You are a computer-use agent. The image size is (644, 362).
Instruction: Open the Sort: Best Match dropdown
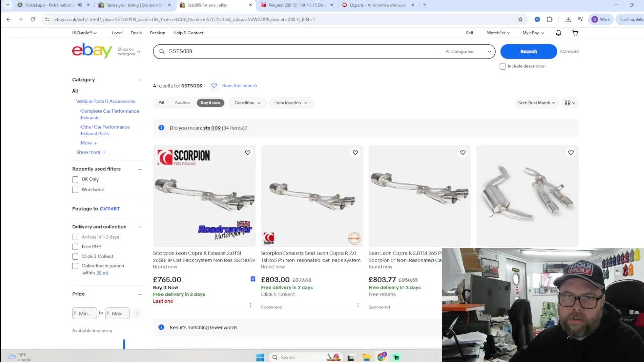pos(536,103)
